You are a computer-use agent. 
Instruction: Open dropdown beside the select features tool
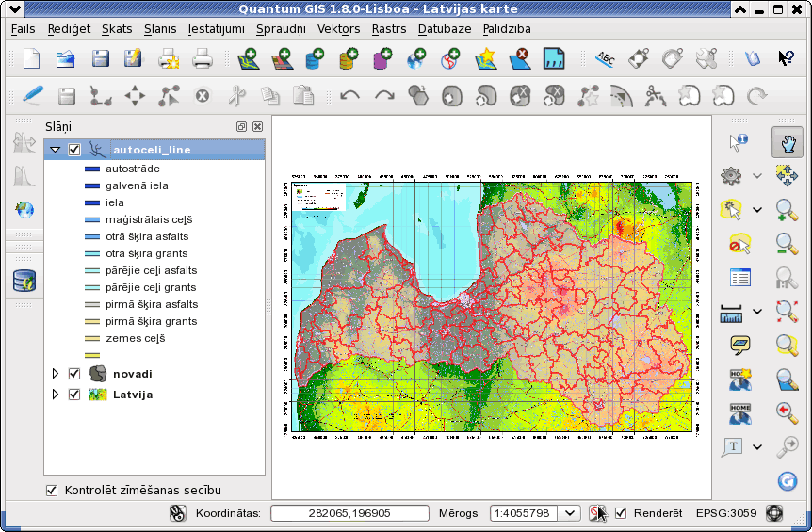[757, 210]
